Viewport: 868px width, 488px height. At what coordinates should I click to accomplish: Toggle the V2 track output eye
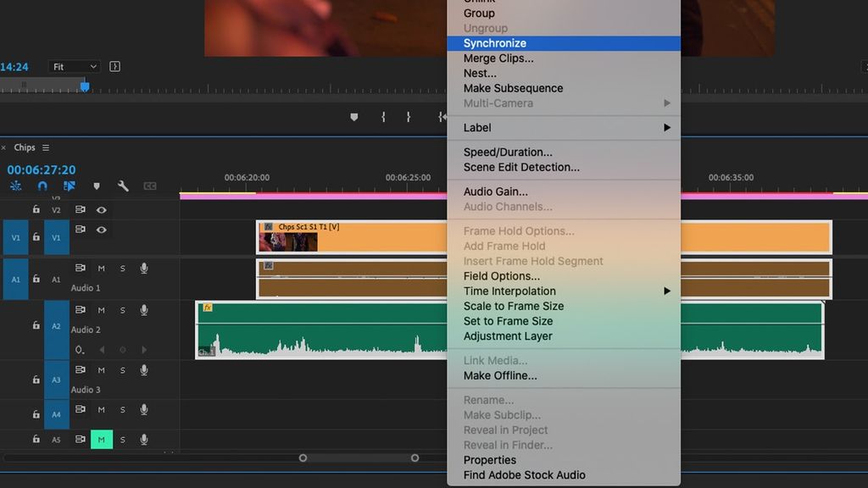pyautogui.click(x=101, y=209)
